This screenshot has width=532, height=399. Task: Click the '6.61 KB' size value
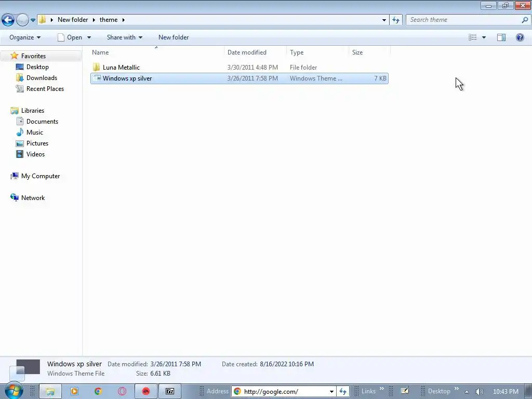(x=160, y=374)
